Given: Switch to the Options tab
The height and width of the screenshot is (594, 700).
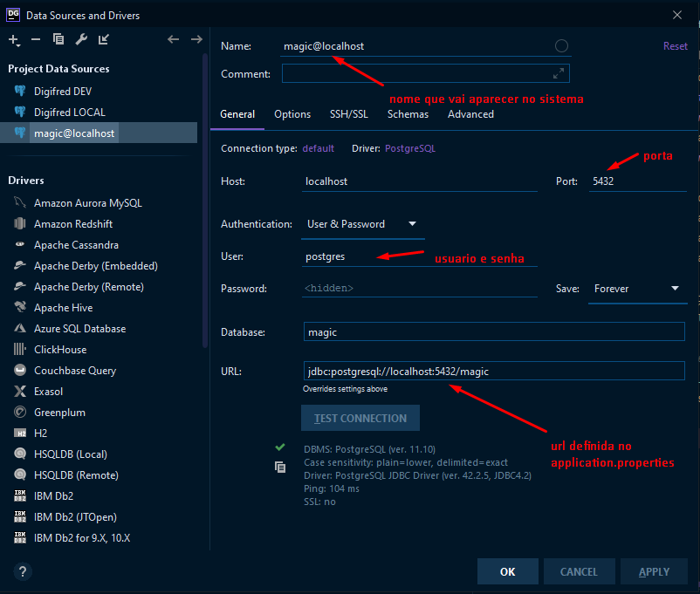Looking at the screenshot, I should 292,114.
